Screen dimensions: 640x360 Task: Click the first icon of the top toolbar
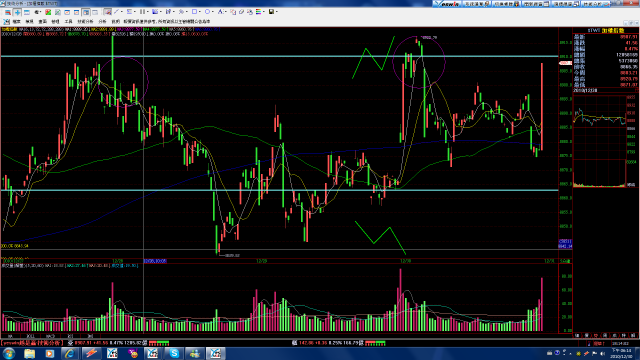[x=8, y=13]
